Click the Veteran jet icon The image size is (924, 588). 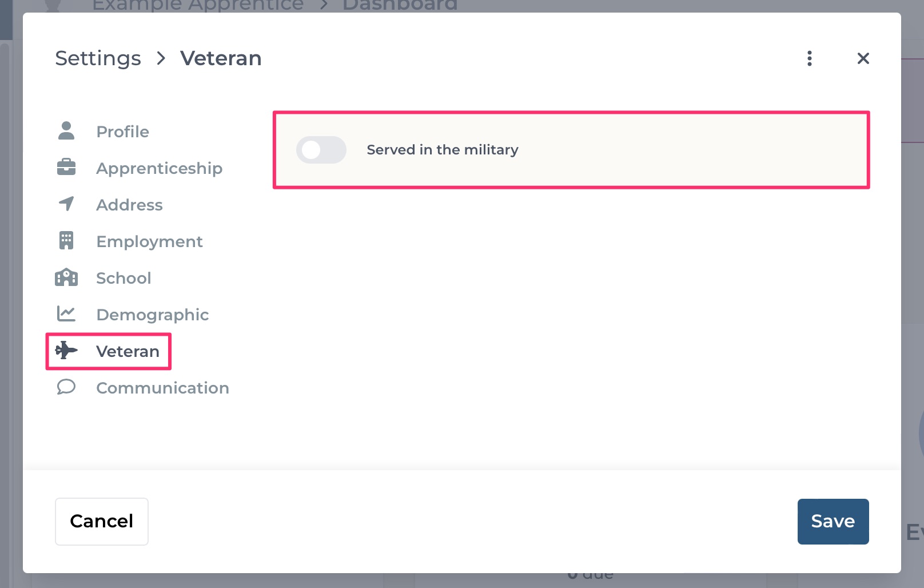point(66,350)
